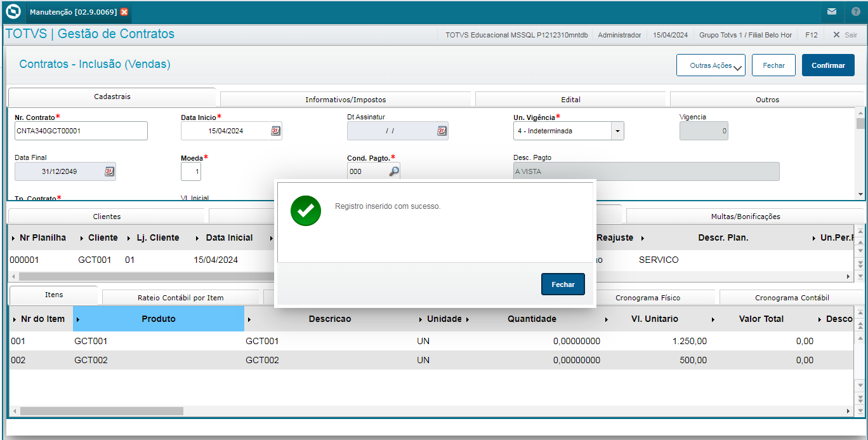Click the Vigencia value field
The height and width of the screenshot is (440, 868).
pos(704,131)
